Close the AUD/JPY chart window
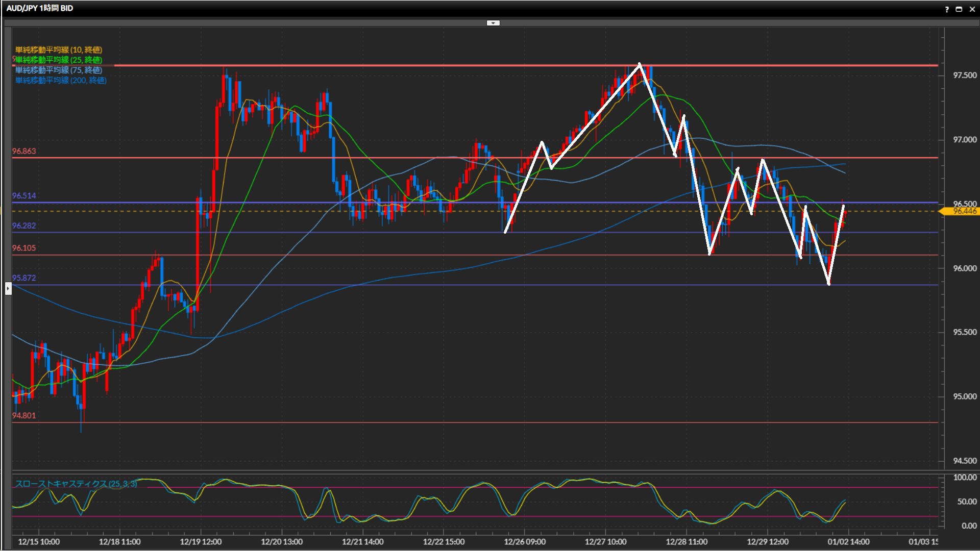Viewport: 980px width, 551px height. (972, 9)
